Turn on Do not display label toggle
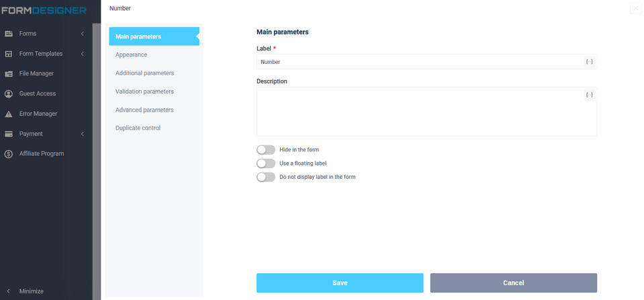Image resolution: width=644 pixels, height=300 pixels. (266, 177)
